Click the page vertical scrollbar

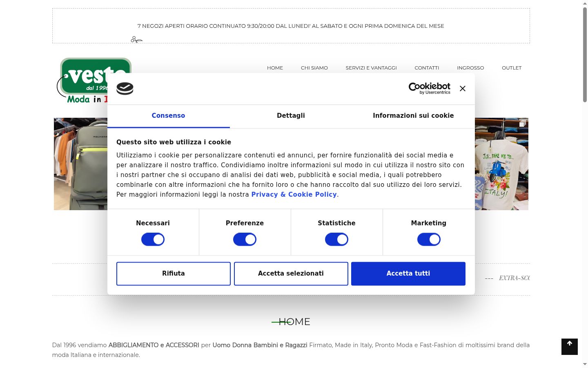pos(585,55)
